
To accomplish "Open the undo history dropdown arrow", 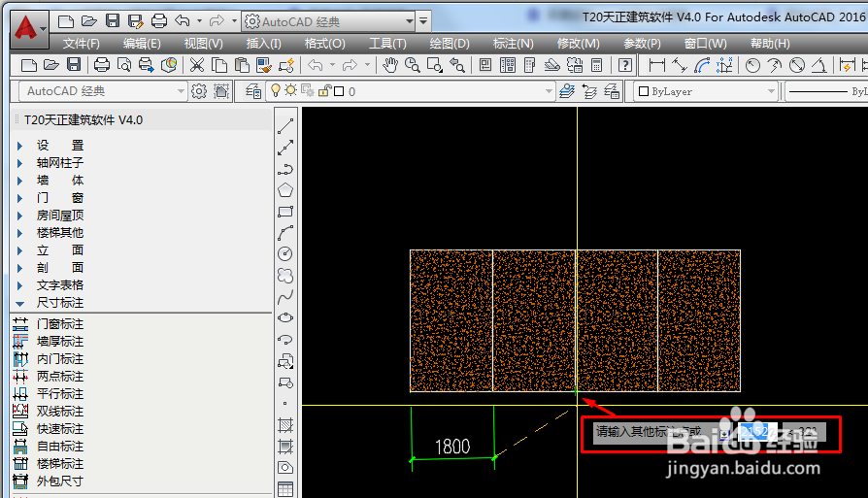I will (x=199, y=21).
